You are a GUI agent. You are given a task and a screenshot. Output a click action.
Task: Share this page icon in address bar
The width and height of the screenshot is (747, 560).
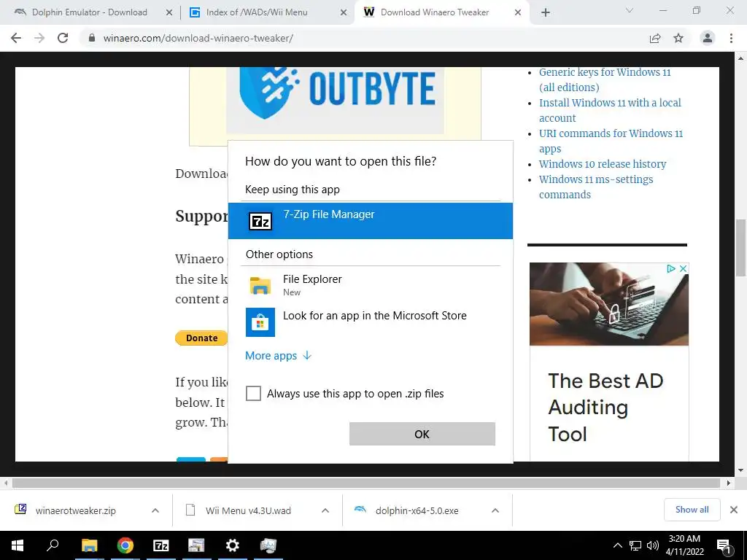pos(655,38)
